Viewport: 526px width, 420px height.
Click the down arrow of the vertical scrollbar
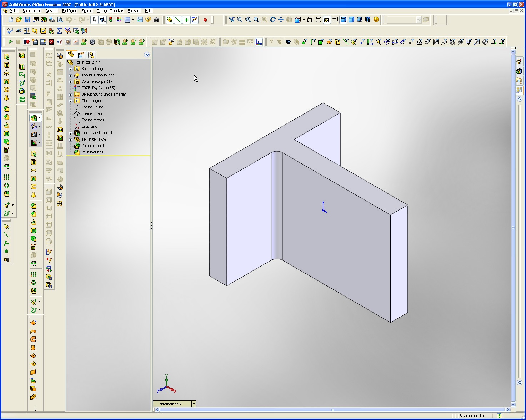pos(513,404)
